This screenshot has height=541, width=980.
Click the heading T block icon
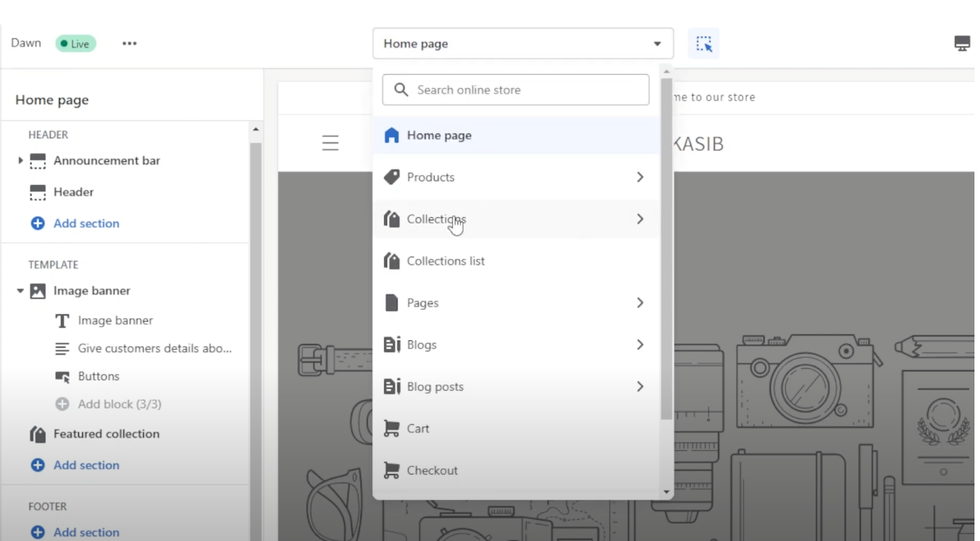pos(62,321)
